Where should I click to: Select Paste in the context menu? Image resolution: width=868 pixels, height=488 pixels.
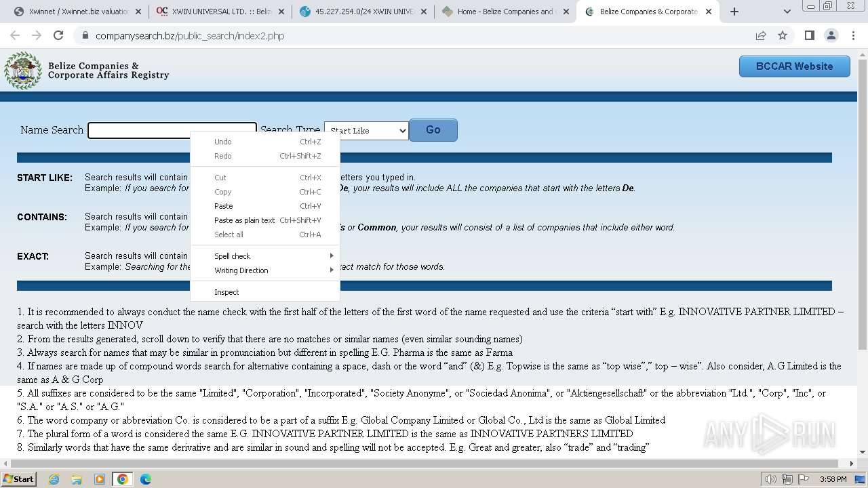(x=265, y=206)
